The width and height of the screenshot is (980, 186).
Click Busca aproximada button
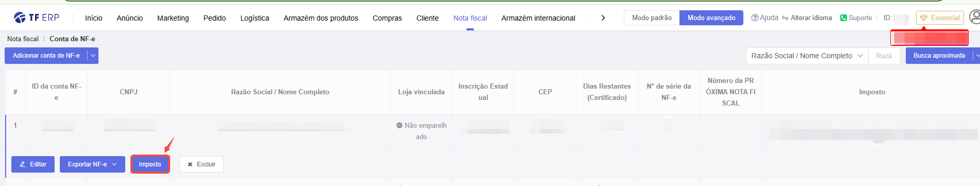click(x=939, y=56)
